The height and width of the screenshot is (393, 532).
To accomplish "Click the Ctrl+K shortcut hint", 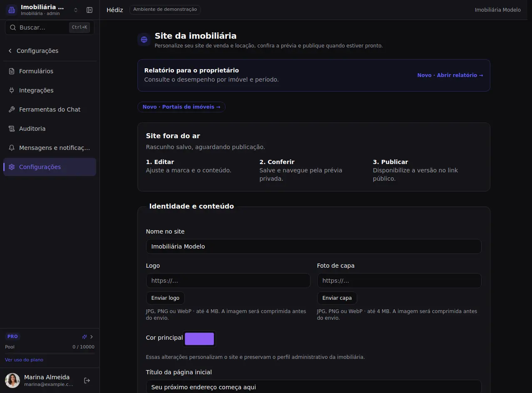I will [80, 27].
